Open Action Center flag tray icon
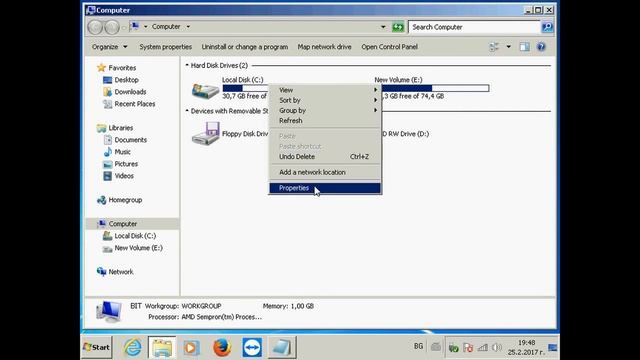This screenshot has height=360, width=640. click(x=468, y=348)
